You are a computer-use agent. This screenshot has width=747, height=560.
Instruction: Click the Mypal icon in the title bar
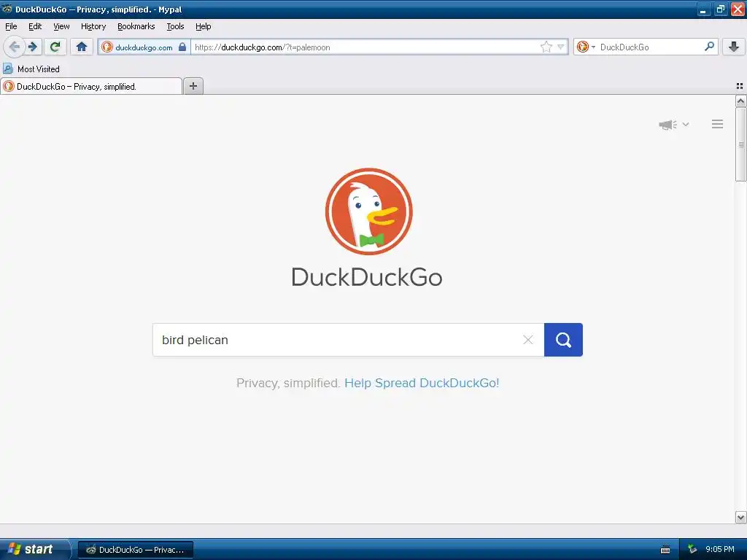(x=7, y=9)
